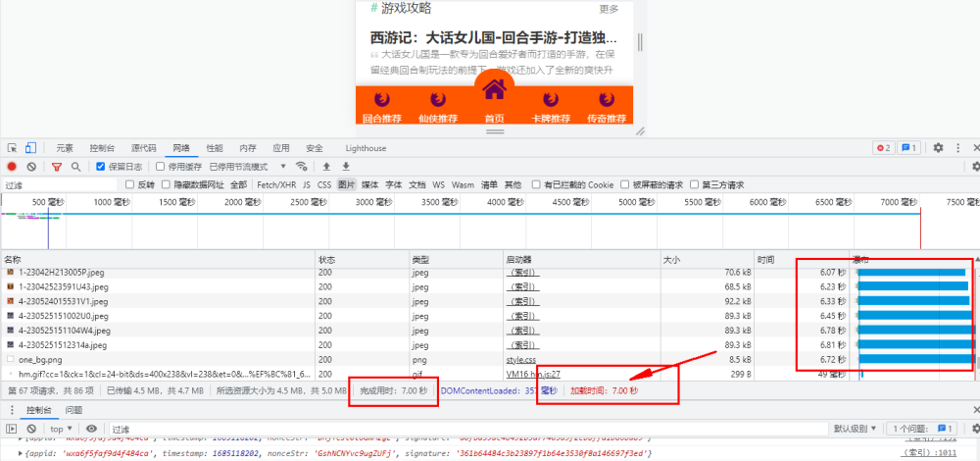Open live expression eye icon
Viewport: 980px width, 461px height.
tap(91, 429)
